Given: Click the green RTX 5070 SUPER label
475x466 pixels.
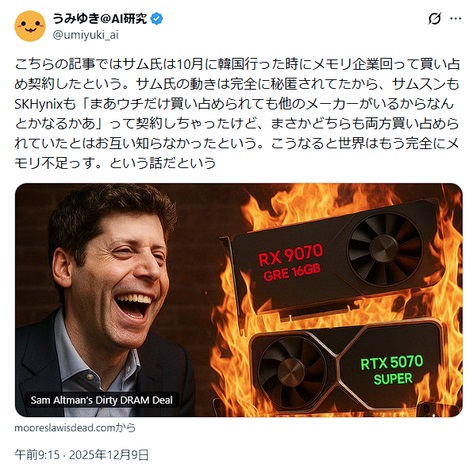Looking at the screenshot, I should tap(392, 370).
